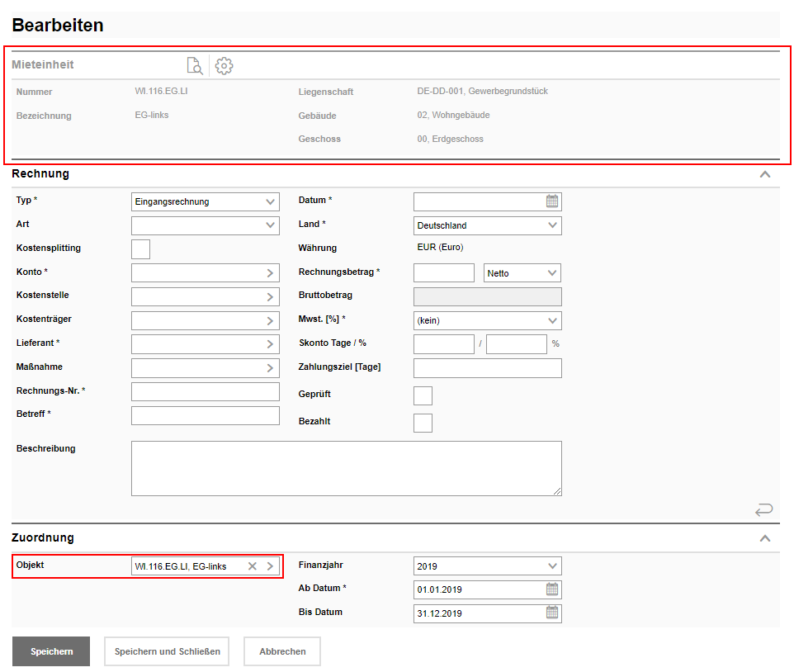Click Geschoss value 00, Erdgeschoss
This screenshot has width=794, height=672.
(450, 139)
